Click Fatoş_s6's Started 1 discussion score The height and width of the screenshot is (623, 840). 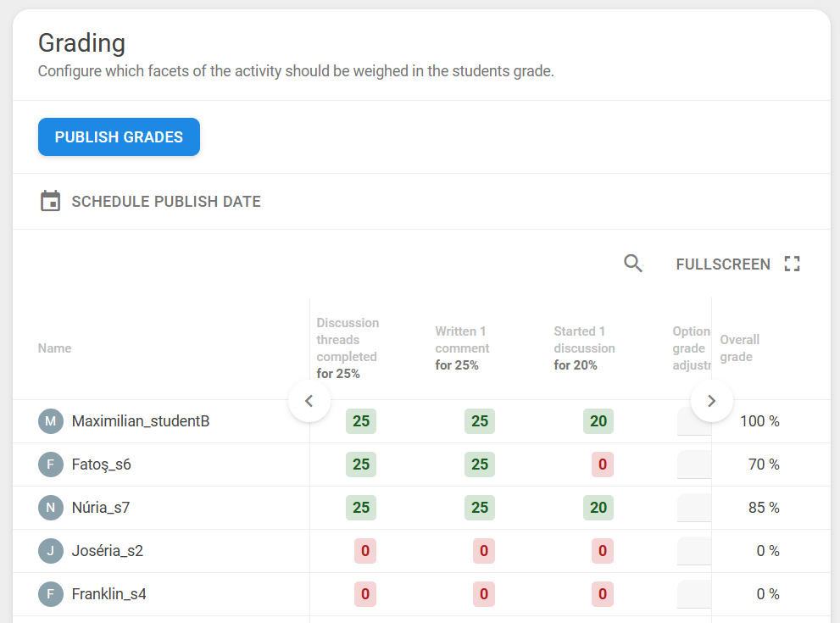[x=602, y=464]
